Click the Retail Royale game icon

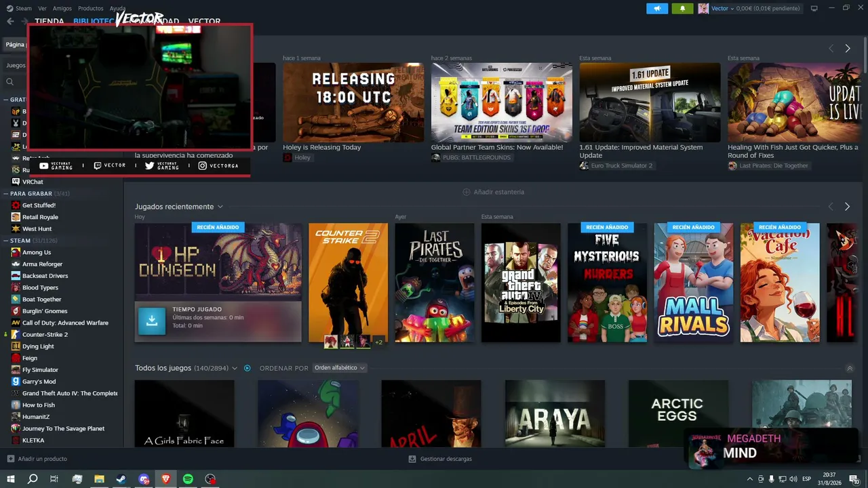click(x=16, y=217)
